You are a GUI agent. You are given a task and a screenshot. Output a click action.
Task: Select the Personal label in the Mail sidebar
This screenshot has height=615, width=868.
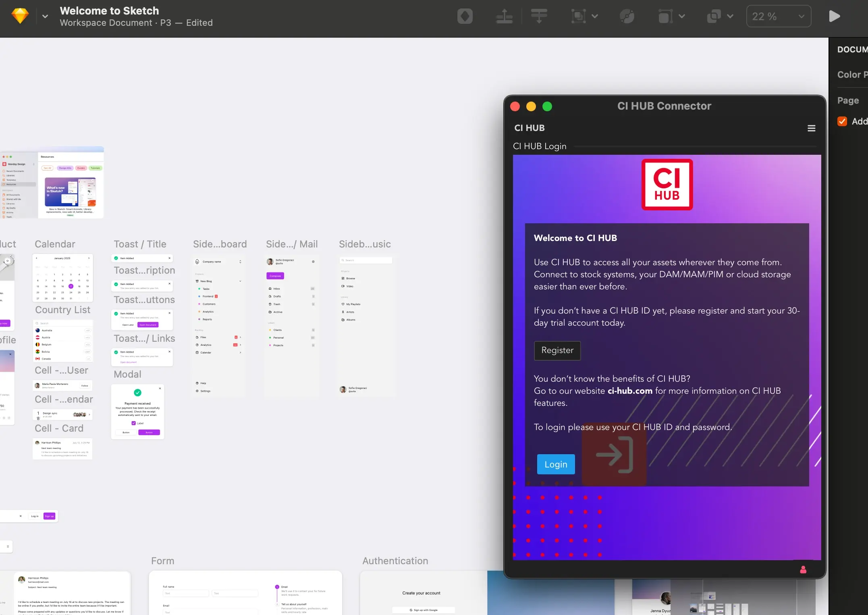click(x=276, y=338)
